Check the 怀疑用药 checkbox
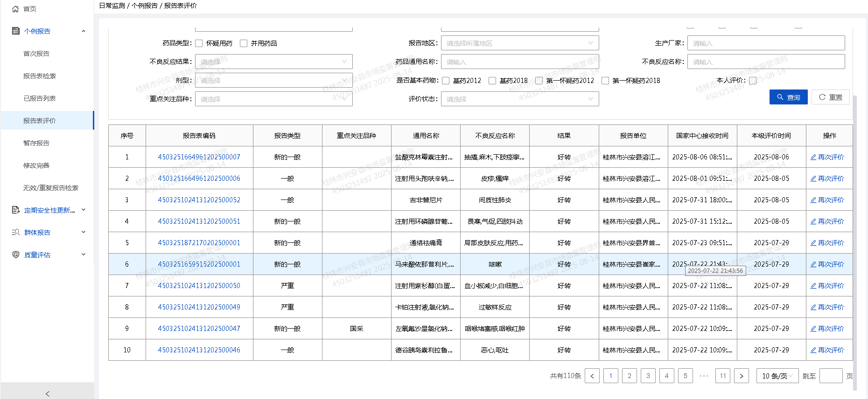The height and width of the screenshot is (399, 868). pyautogui.click(x=199, y=43)
